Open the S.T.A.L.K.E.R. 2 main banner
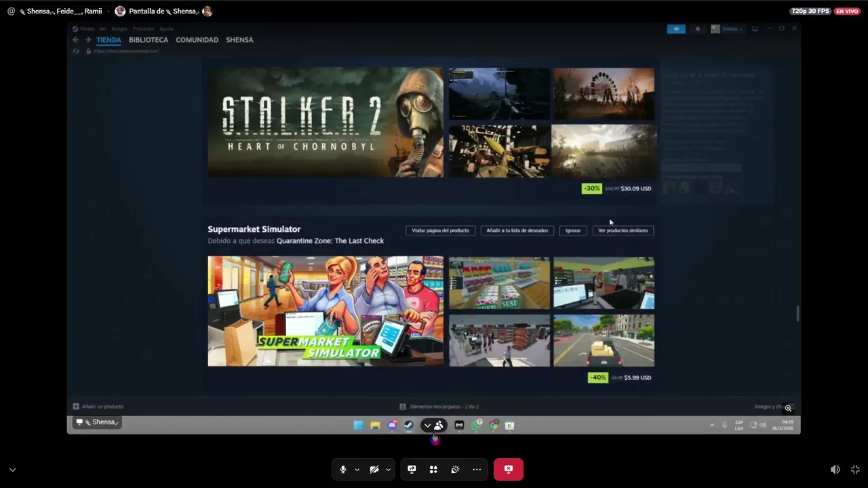Image resolution: width=868 pixels, height=488 pixels. click(x=325, y=123)
